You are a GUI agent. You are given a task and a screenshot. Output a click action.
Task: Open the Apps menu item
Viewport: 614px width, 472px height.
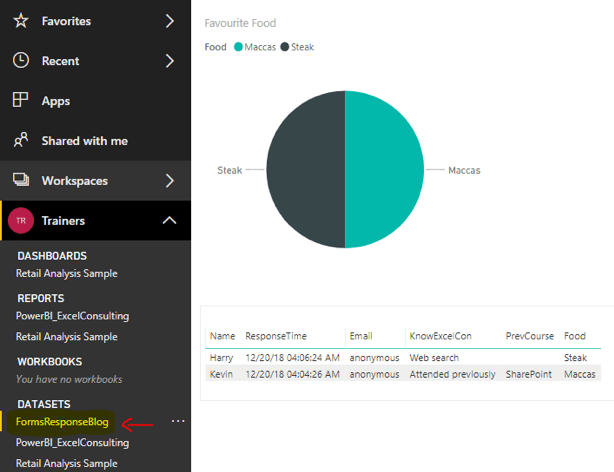56,101
